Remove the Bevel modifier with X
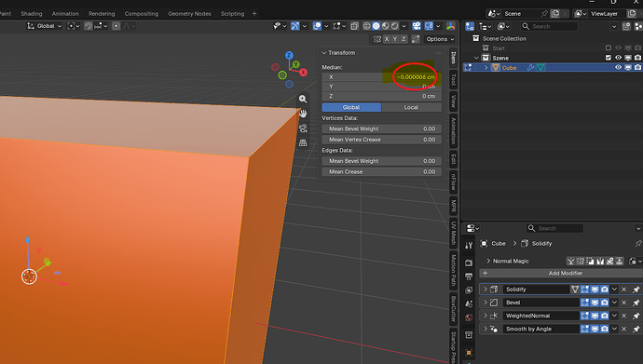Image resolution: width=643 pixels, height=364 pixels. [624, 303]
